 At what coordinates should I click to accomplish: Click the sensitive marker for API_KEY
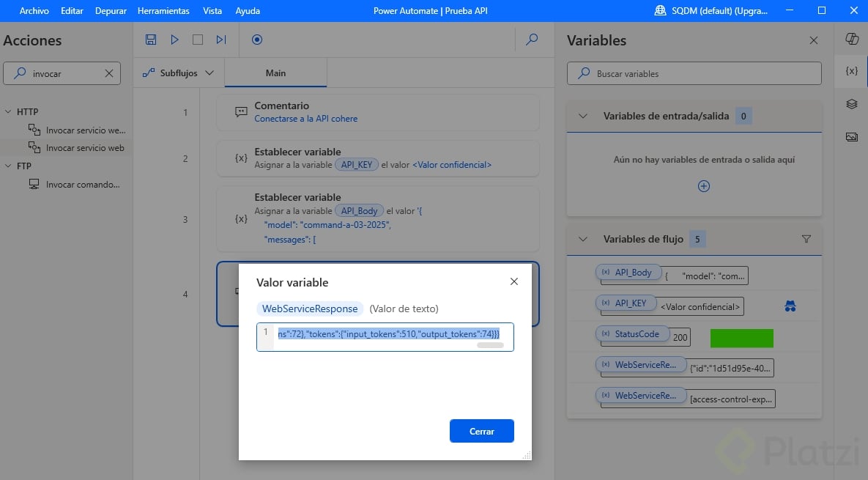pyautogui.click(x=790, y=306)
